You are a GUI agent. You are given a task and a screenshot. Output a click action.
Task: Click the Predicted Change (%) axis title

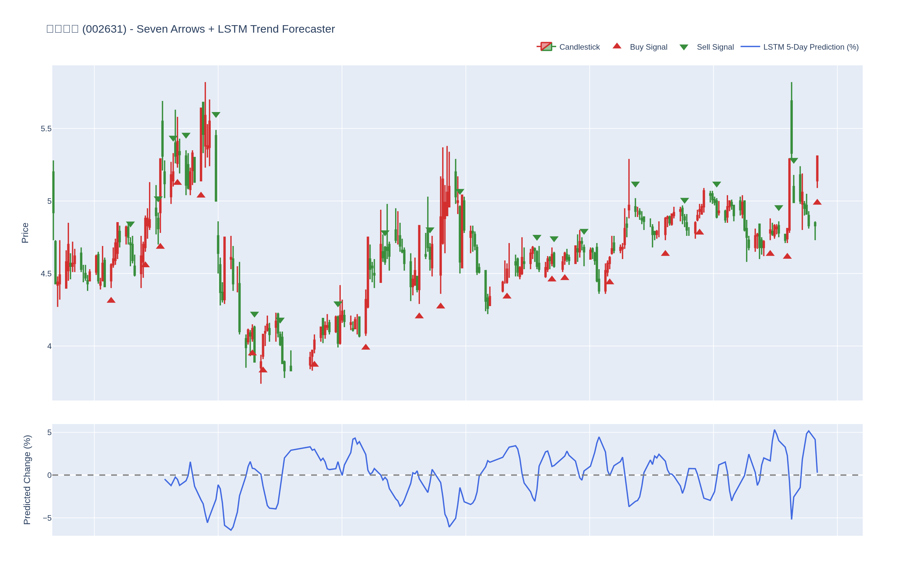coord(27,480)
